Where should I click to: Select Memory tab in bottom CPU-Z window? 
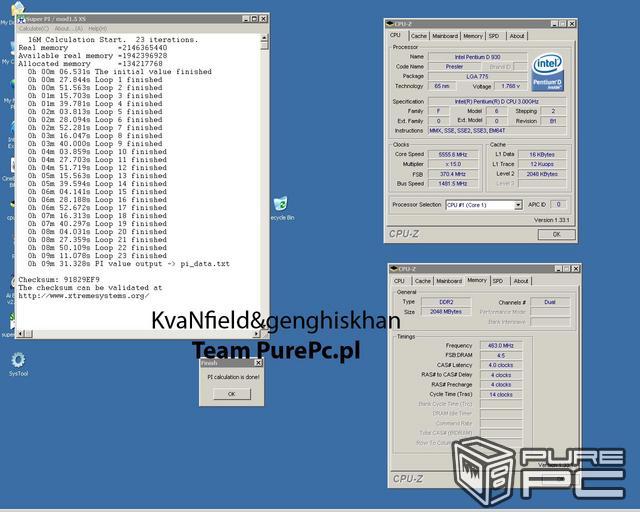coord(477,280)
